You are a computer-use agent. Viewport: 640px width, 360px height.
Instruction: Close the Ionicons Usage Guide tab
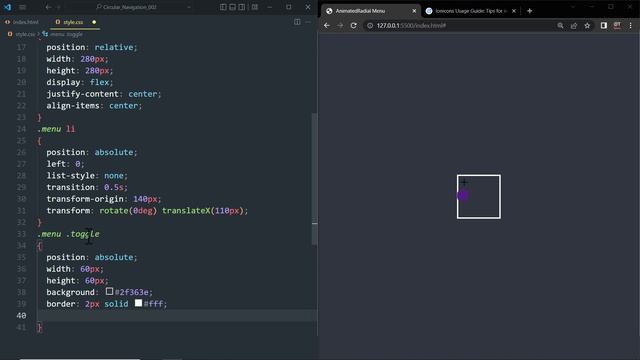[x=514, y=11]
